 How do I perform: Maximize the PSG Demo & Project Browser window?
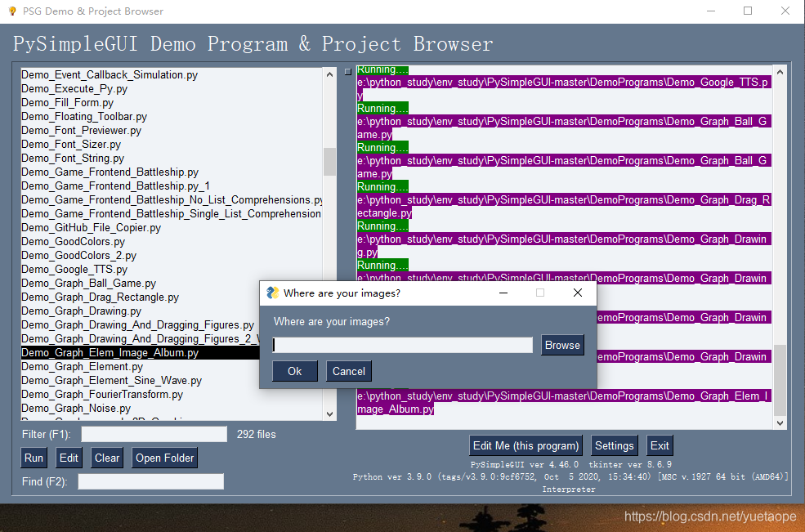point(748,11)
